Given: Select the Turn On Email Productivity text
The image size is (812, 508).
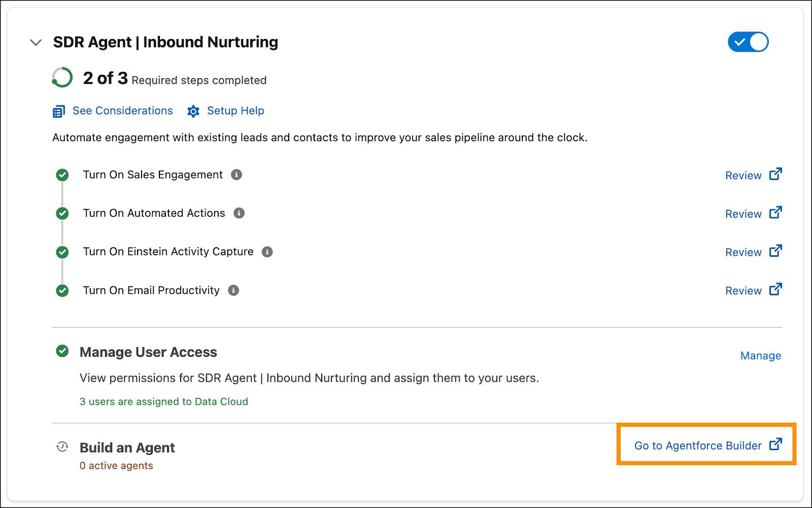Looking at the screenshot, I should (x=151, y=290).
